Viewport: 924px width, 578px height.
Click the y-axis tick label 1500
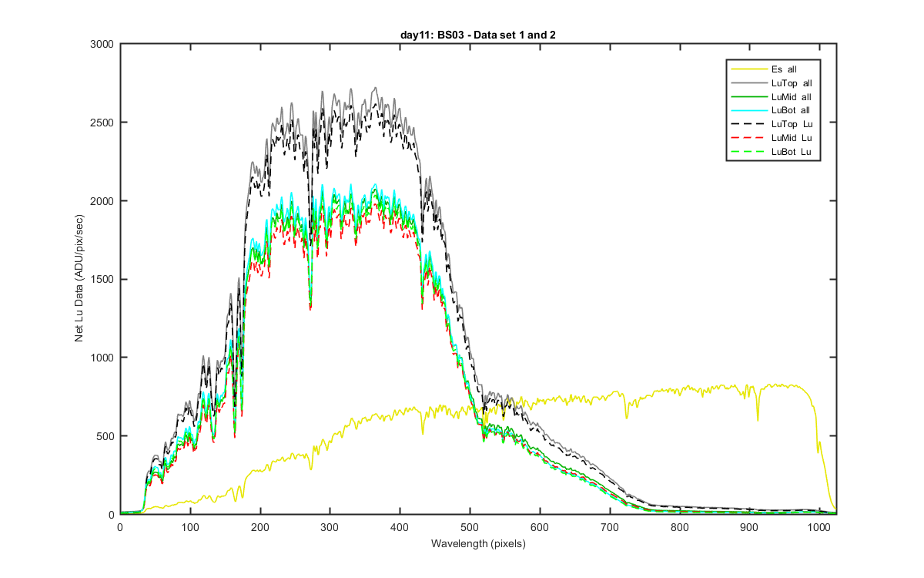(x=102, y=280)
